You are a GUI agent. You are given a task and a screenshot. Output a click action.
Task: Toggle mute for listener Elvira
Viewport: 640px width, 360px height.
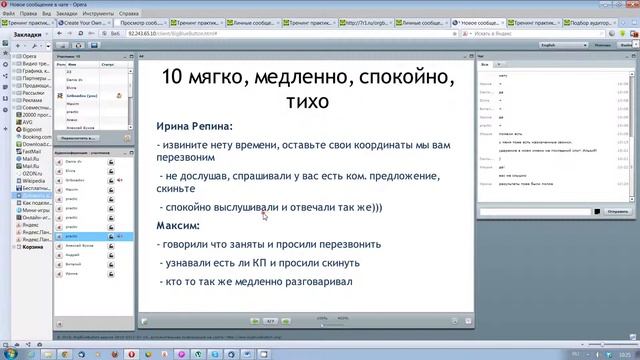click(x=60, y=171)
